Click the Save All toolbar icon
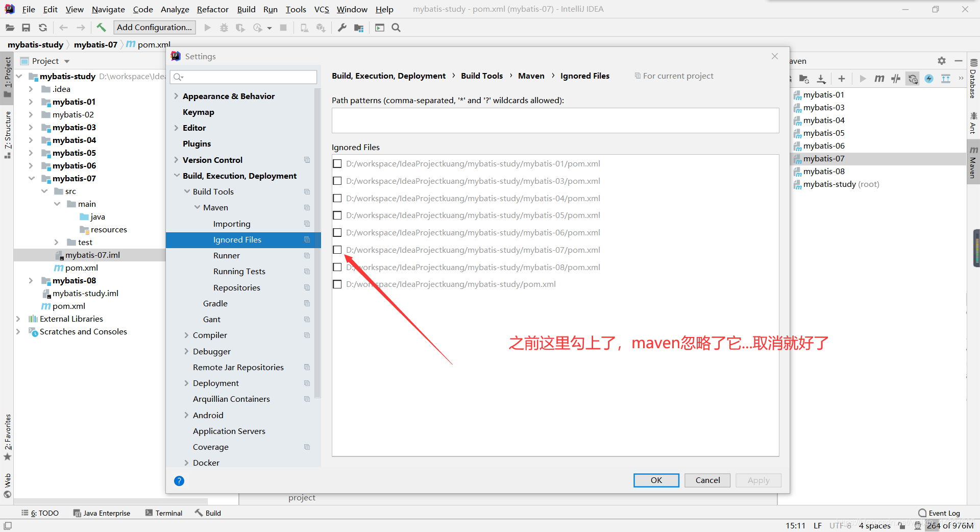 pyautogui.click(x=26, y=28)
